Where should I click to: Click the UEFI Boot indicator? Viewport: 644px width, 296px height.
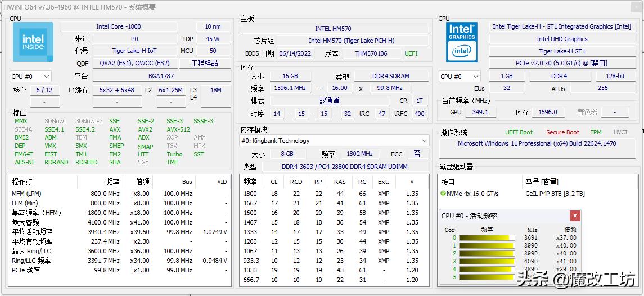pyautogui.click(x=519, y=132)
